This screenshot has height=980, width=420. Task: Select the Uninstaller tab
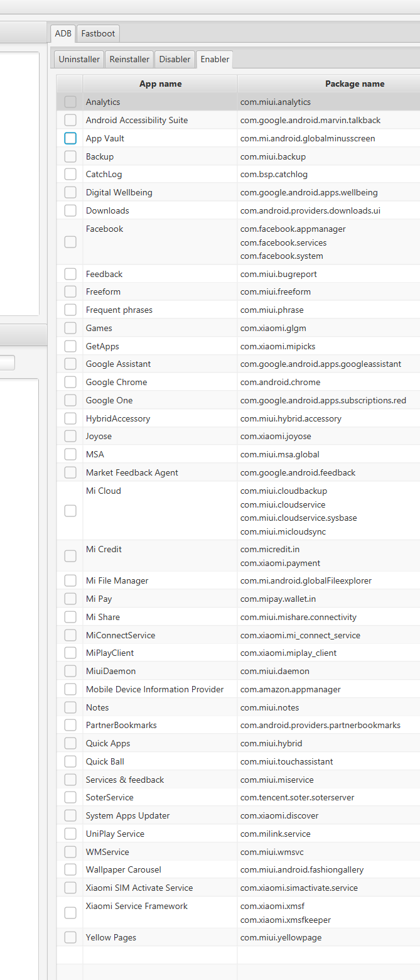[79, 59]
